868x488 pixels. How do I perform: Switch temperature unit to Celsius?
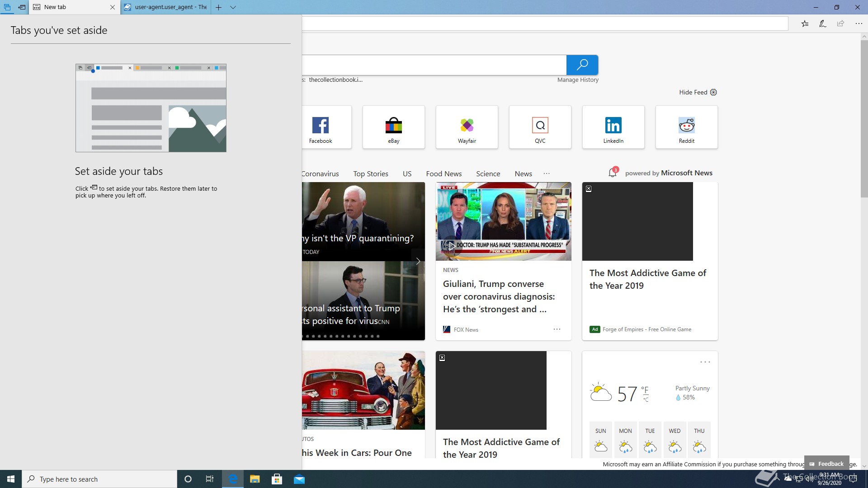pos(646,399)
